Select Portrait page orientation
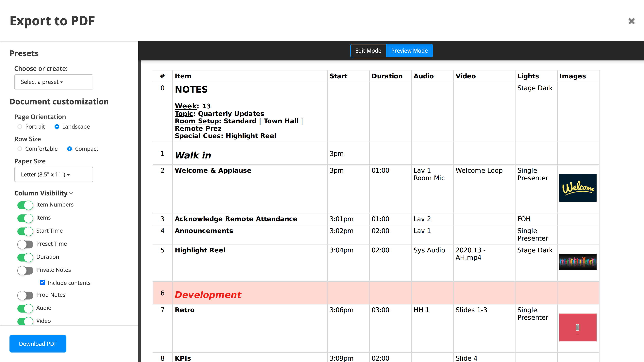This screenshot has height=362, width=644. click(20, 127)
